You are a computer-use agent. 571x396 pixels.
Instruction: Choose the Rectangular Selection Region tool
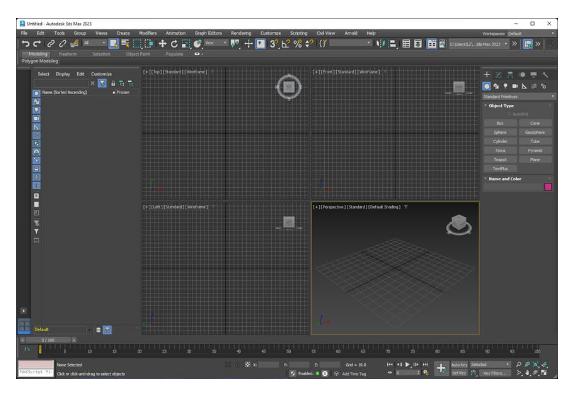coord(137,44)
